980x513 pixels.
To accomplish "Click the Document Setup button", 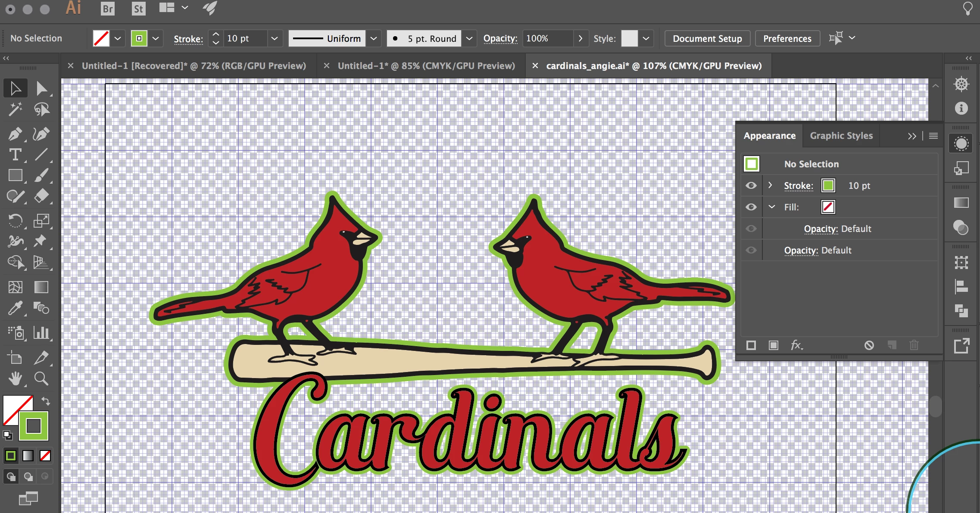I will tap(707, 38).
